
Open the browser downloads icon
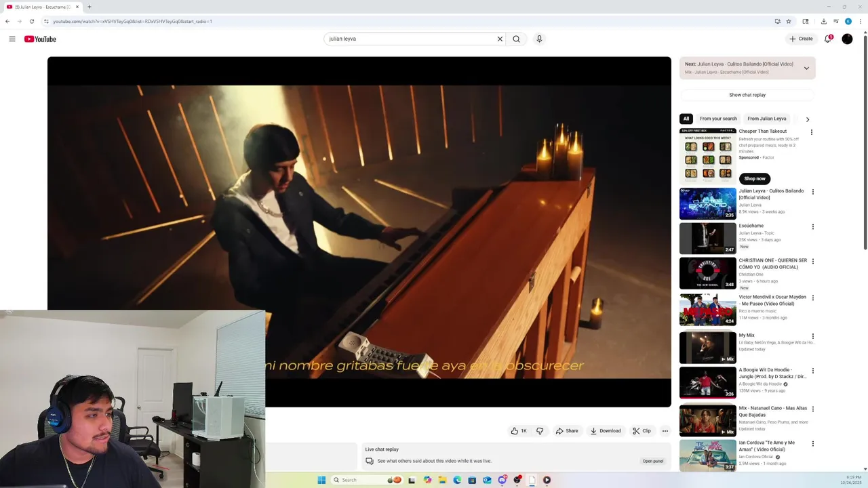click(x=823, y=21)
